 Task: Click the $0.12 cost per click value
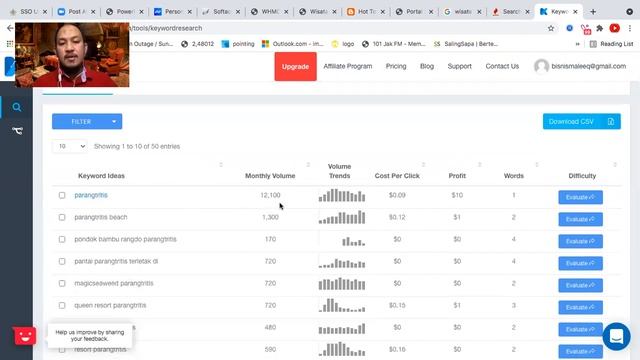point(397,217)
